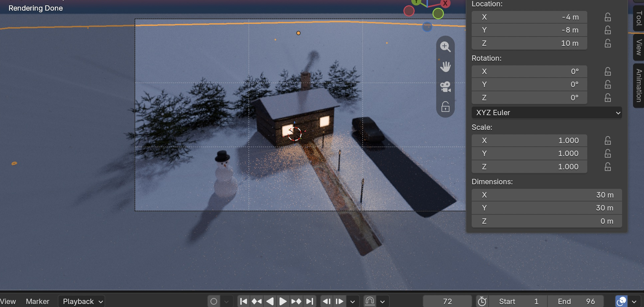Jump to the last frame of the timeline
The height and width of the screenshot is (307, 644).
(309, 301)
